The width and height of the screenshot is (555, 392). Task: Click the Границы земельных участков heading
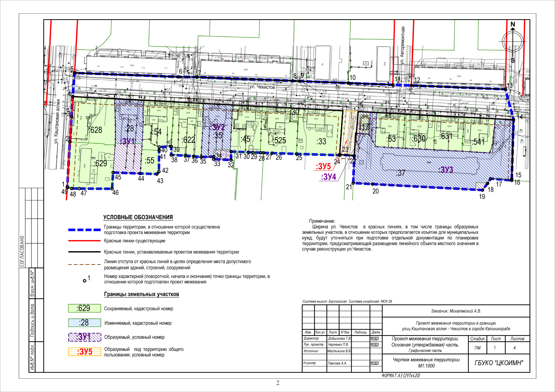(141, 294)
